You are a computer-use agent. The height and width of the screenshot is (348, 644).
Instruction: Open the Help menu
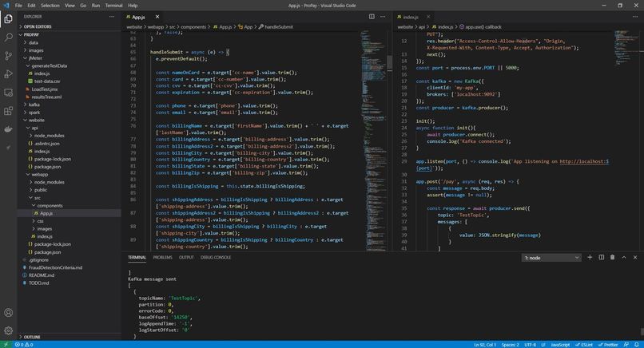pos(133,6)
